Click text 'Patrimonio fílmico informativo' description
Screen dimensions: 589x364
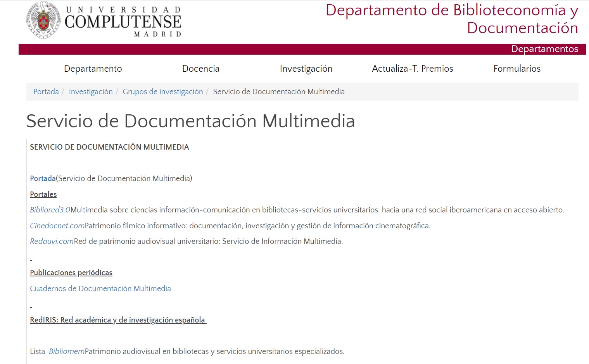(x=257, y=226)
